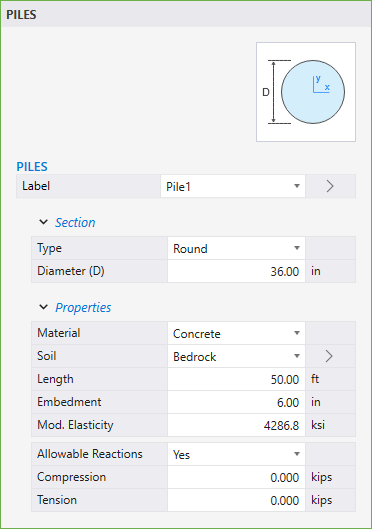This screenshot has width=372, height=529.
Task: Click the Length row label
Action: pyautogui.click(x=55, y=379)
